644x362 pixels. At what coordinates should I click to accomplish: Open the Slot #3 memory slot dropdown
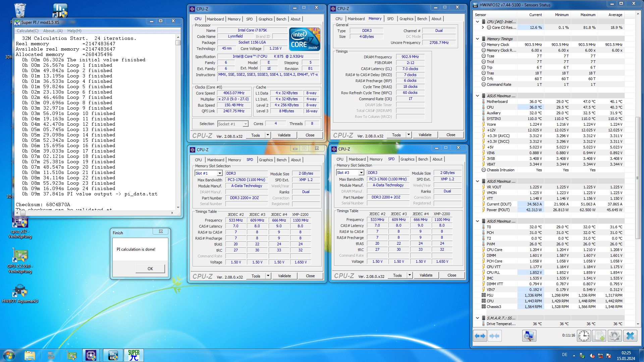[361, 173]
